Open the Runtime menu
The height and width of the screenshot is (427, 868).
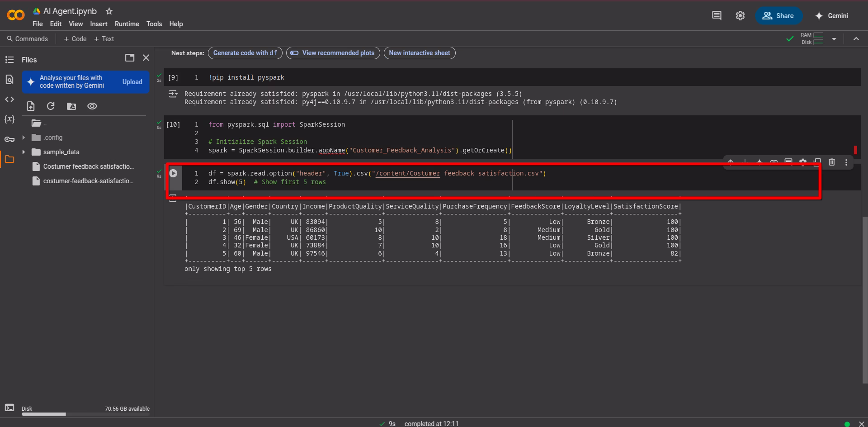[x=127, y=24]
